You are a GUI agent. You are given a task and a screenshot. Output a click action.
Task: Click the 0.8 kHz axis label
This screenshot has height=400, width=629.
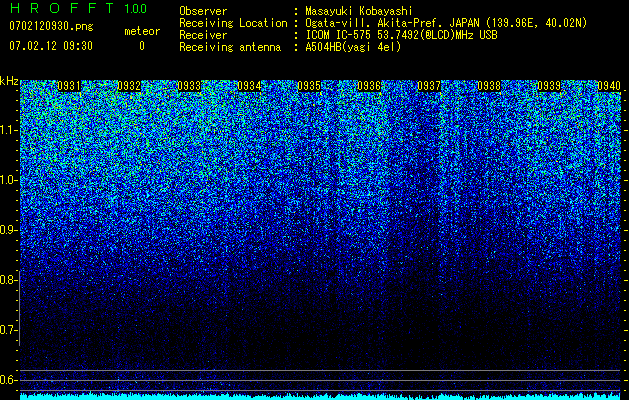pyautogui.click(x=7, y=280)
